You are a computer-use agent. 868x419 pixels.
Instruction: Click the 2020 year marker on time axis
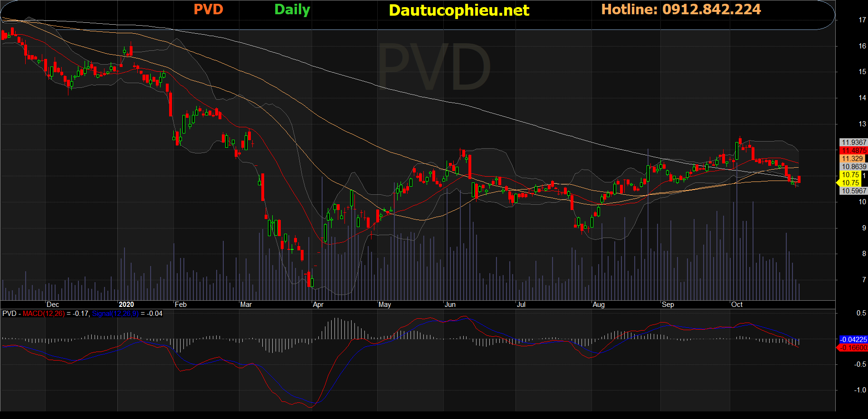(x=126, y=305)
